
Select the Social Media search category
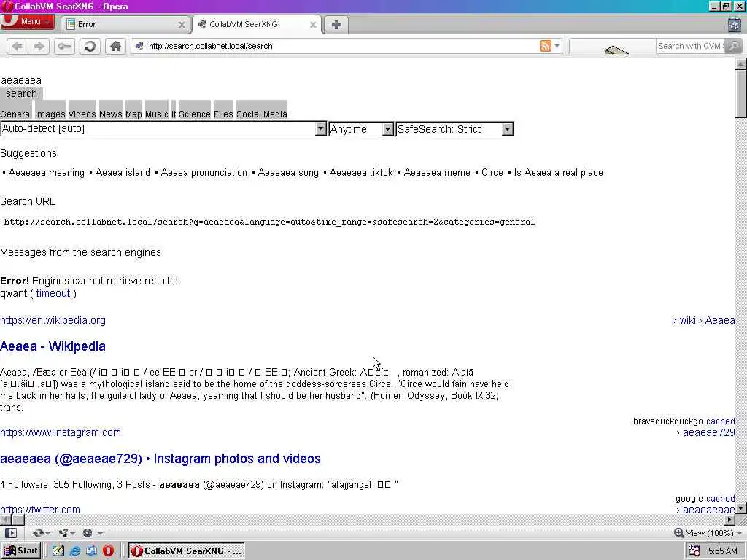(x=262, y=114)
